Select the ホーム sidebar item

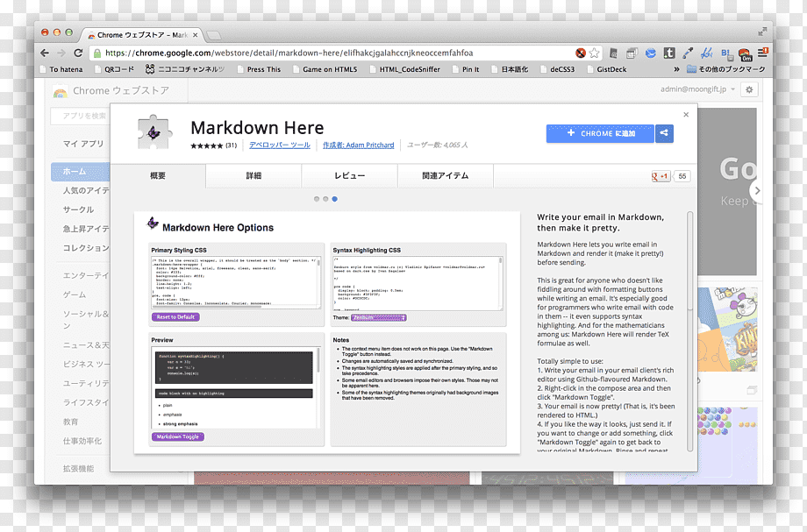click(81, 172)
